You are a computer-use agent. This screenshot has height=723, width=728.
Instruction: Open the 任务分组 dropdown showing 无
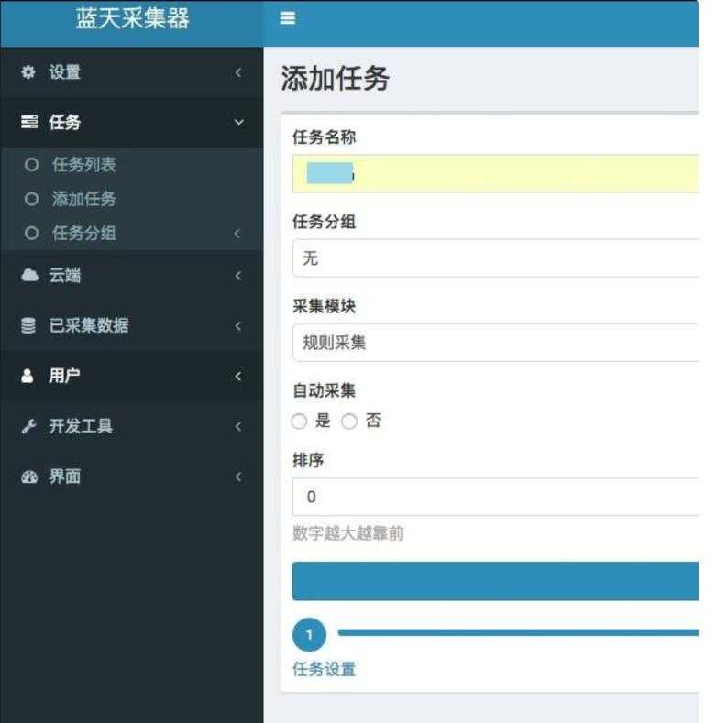pos(495,258)
